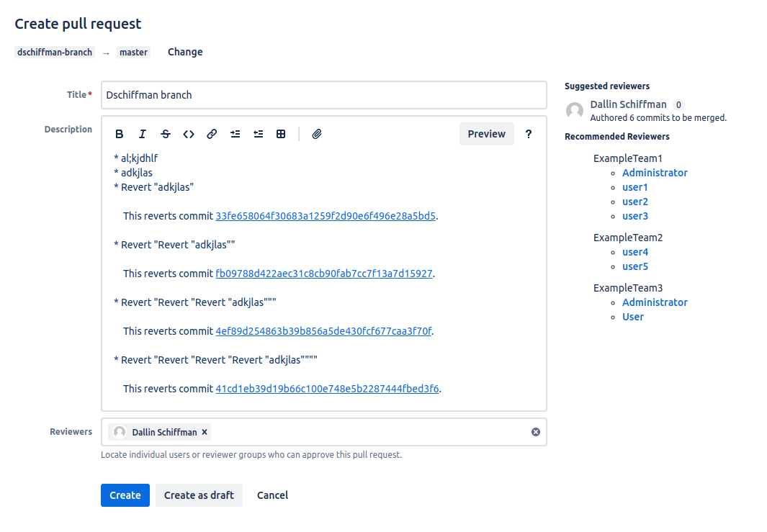
Task: Select user3 as recommended reviewer
Action: click(x=635, y=216)
